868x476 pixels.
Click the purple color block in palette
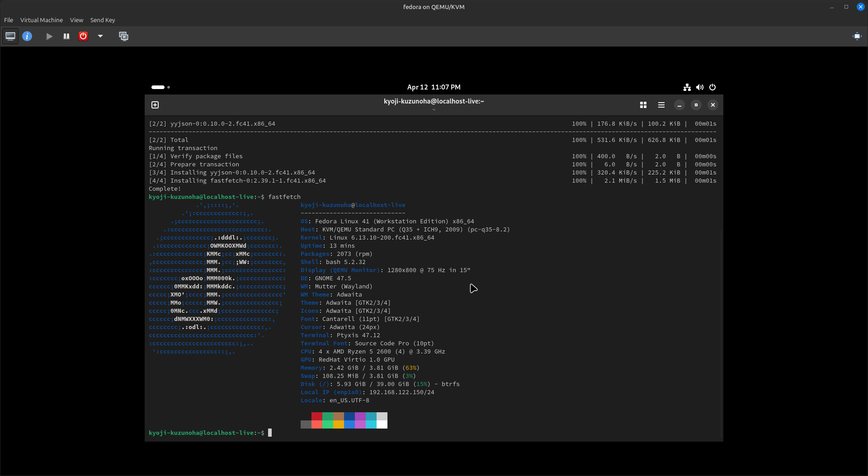point(360,416)
